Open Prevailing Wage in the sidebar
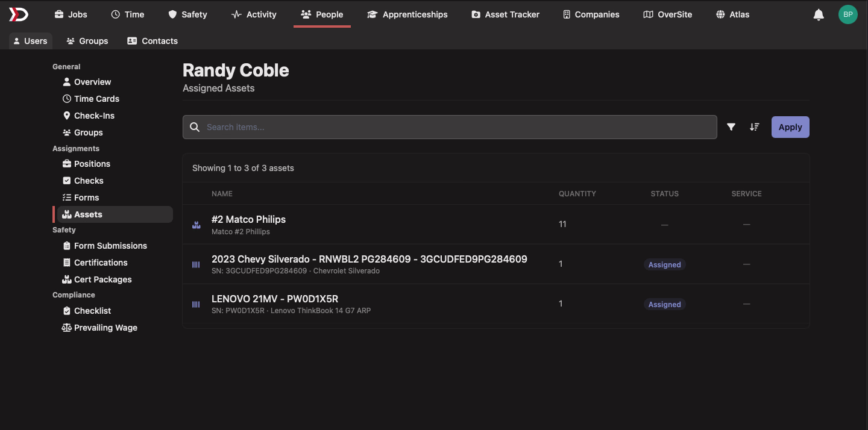The width and height of the screenshot is (868, 430). 105,328
